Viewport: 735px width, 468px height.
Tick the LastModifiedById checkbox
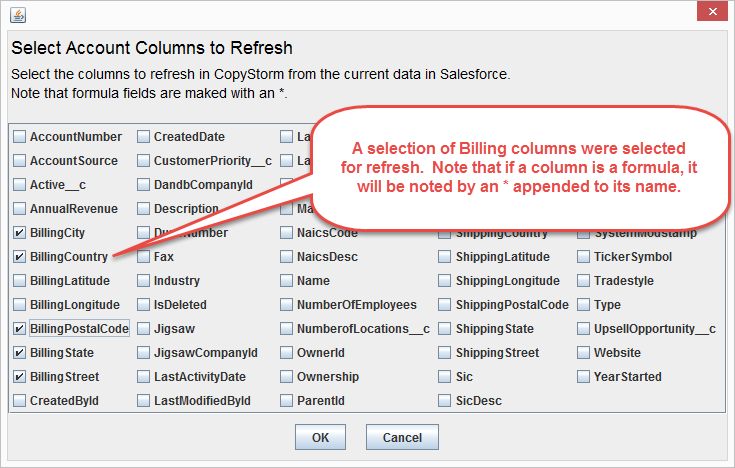(x=143, y=400)
